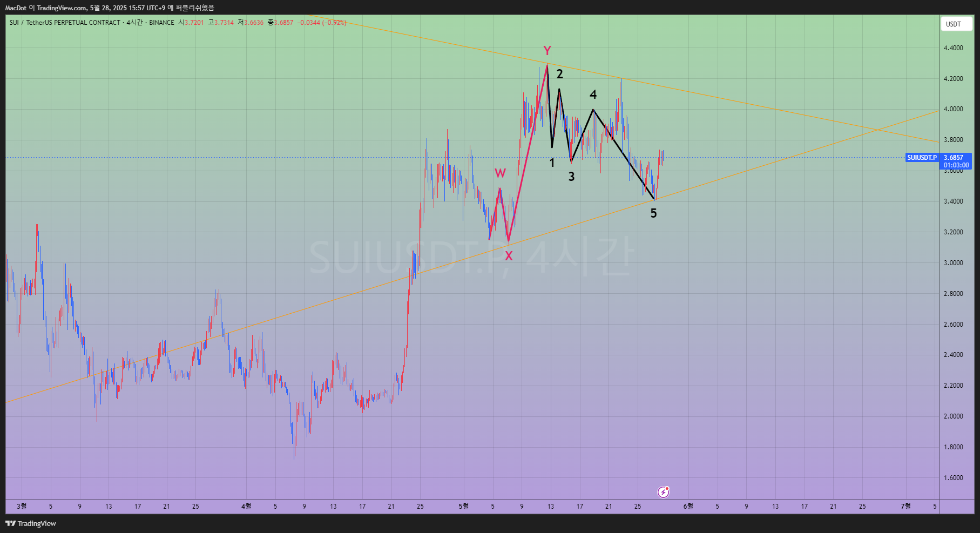Screen dimensions: 980x533
Task: Select the black wave label 2
Action: tap(560, 75)
